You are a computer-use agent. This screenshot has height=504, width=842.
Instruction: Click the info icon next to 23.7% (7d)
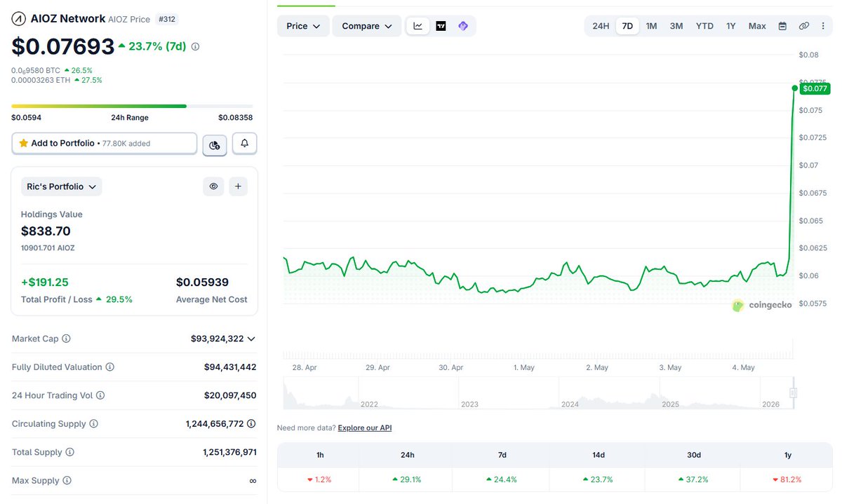point(195,46)
